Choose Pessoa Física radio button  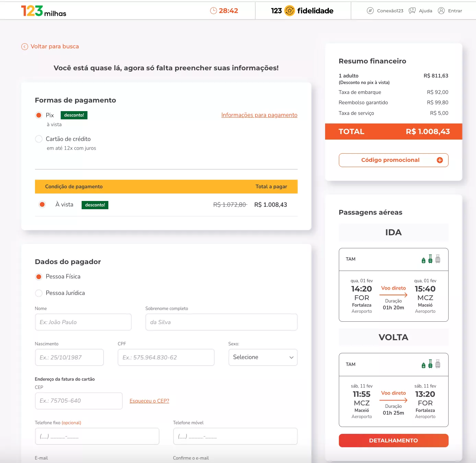39,276
